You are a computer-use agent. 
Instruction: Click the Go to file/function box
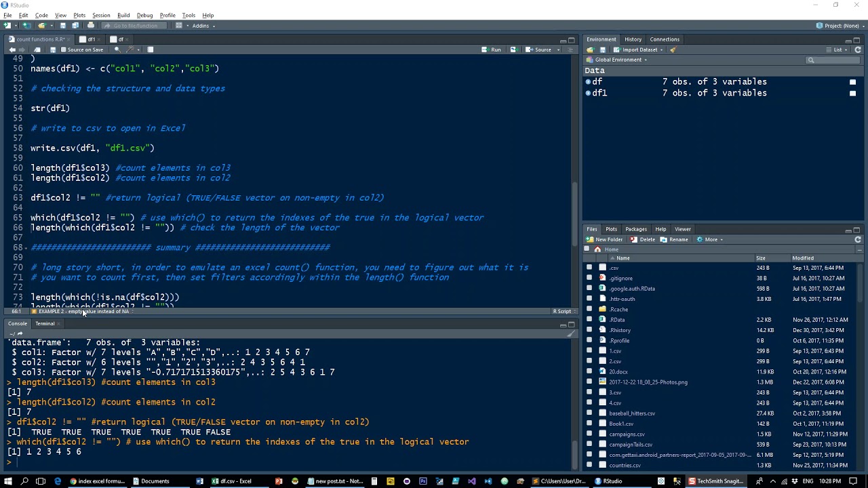tap(135, 26)
